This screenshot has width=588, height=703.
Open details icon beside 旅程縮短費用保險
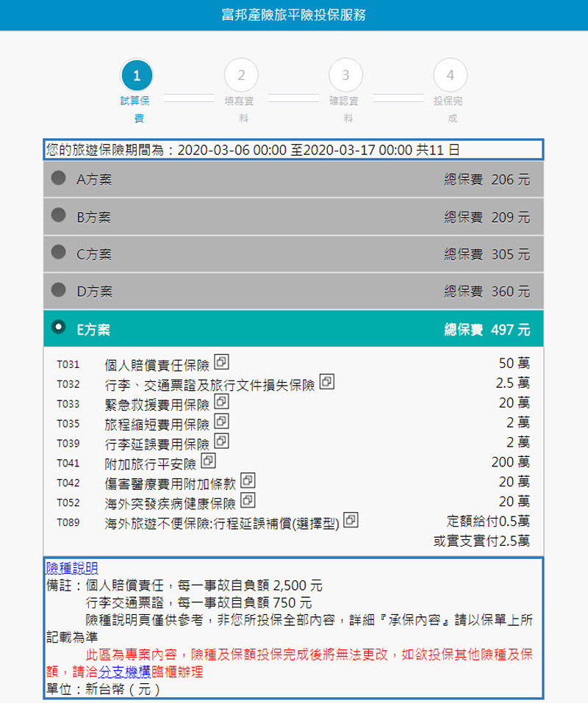(x=221, y=421)
